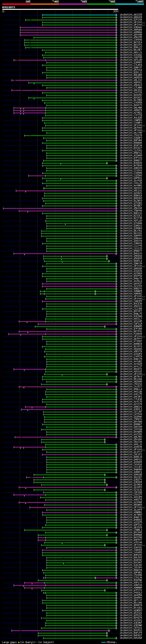Select hit UniRef100_B4G1V3

pos(131,254)
